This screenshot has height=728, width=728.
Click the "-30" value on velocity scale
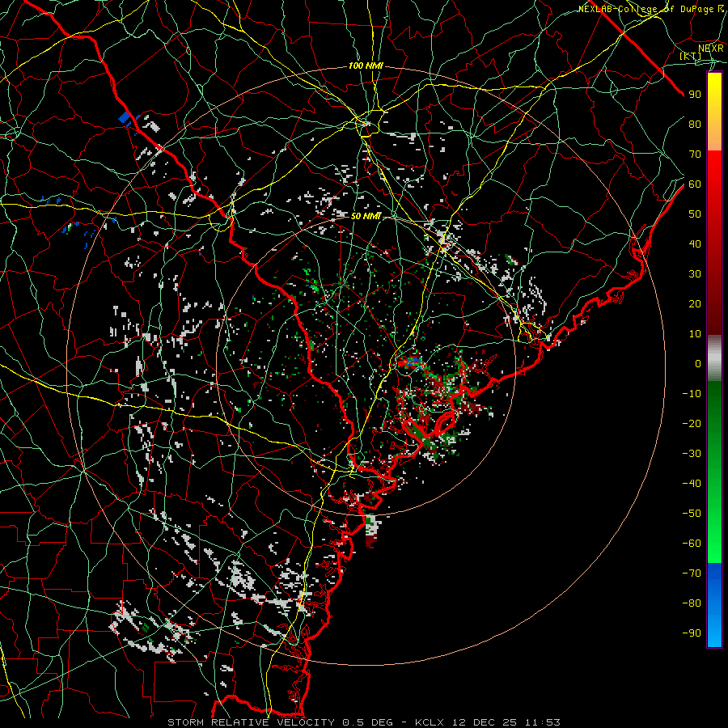(692, 454)
